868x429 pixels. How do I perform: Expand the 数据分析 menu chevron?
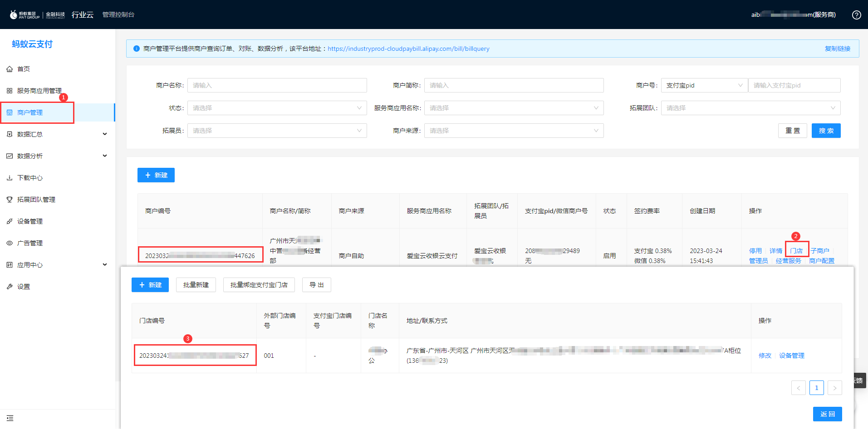[105, 156]
